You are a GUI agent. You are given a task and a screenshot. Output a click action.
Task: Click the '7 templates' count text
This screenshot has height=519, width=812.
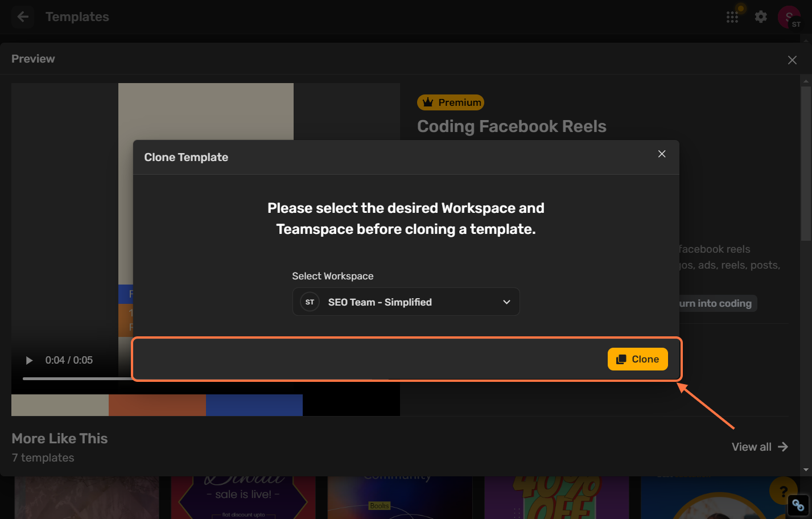[x=43, y=458]
